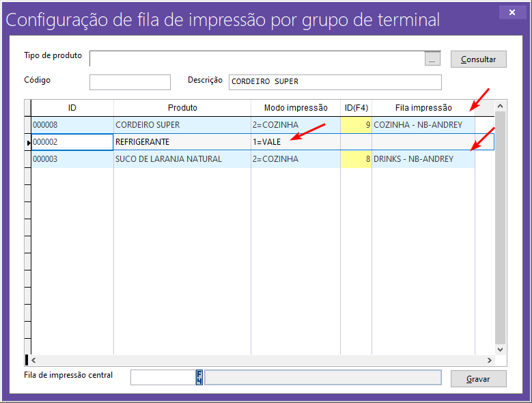This screenshot has width=532, height=403.
Task: Open the 2=COZINHA mode cell for CORDEIRO SUPER
Action: (x=295, y=125)
